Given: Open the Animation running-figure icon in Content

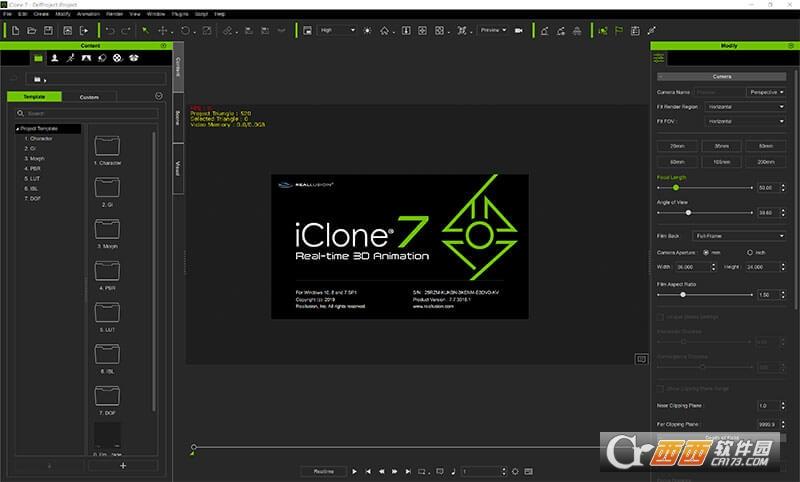Looking at the screenshot, I should click(x=70, y=58).
